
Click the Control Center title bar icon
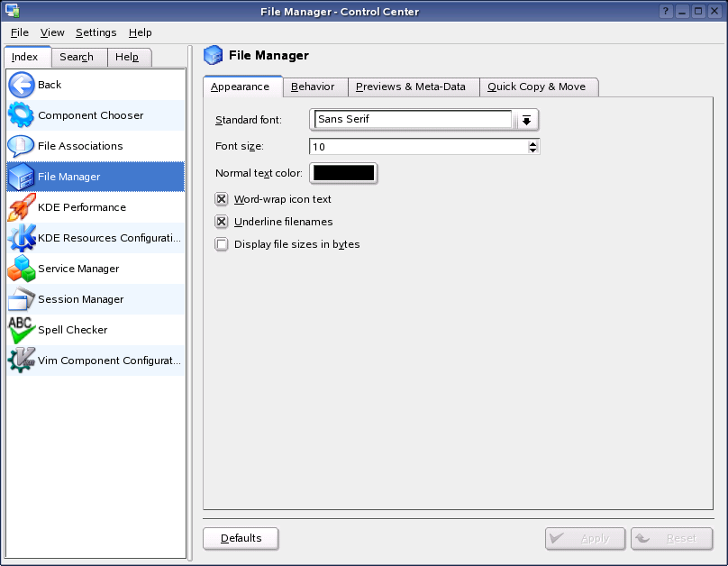pyautogui.click(x=12, y=11)
